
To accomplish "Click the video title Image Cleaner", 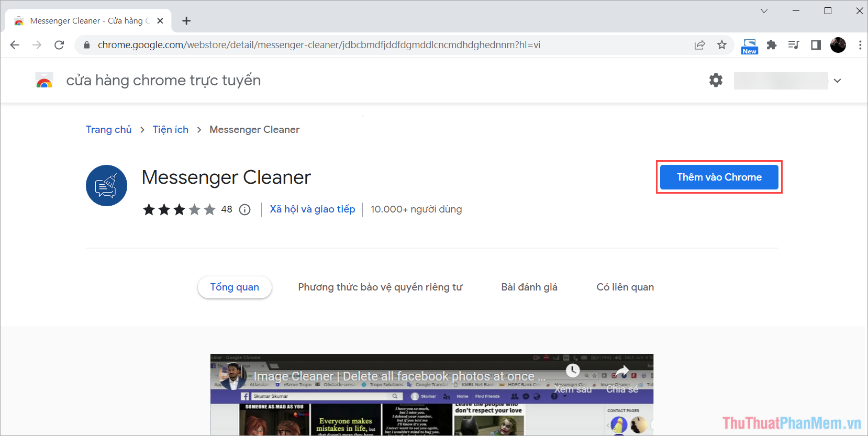I will tap(399, 376).
